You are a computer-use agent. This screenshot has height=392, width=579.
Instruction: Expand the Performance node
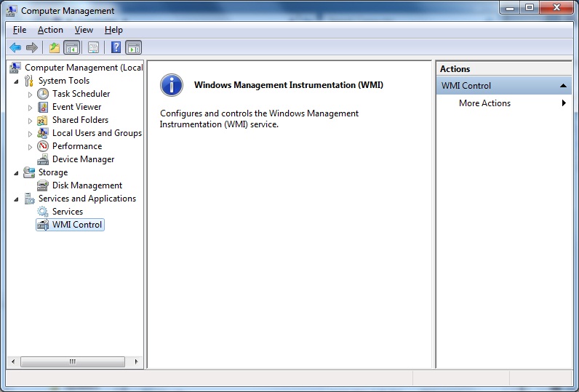point(30,147)
